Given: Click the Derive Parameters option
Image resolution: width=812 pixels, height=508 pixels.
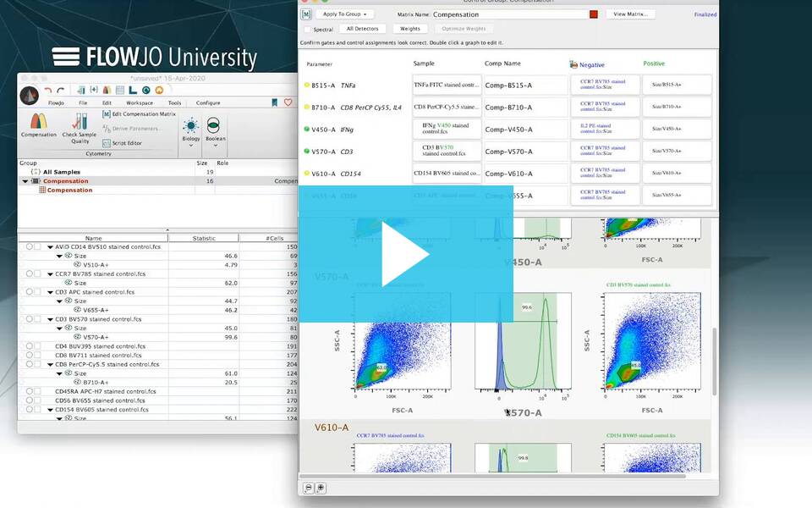Looking at the screenshot, I should (132, 129).
